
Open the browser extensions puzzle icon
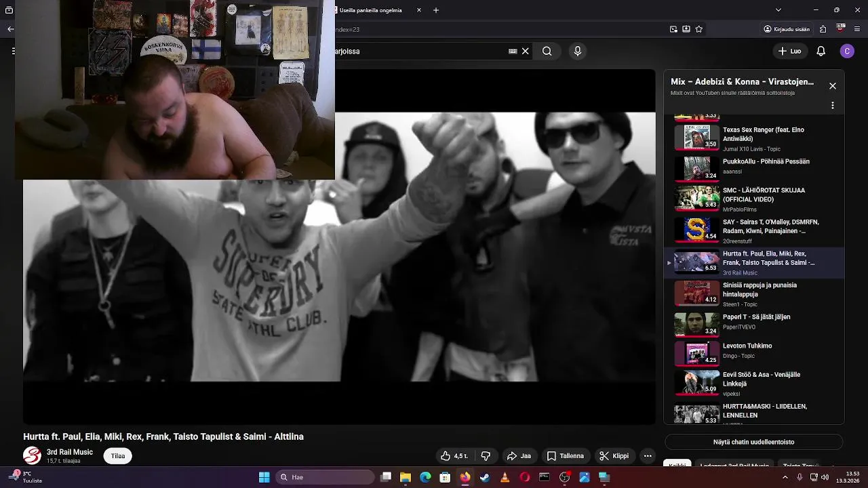click(823, 29)
